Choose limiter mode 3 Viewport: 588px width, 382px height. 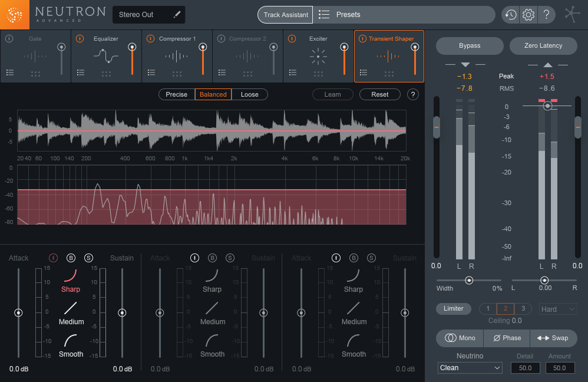(x=523, y=308)
